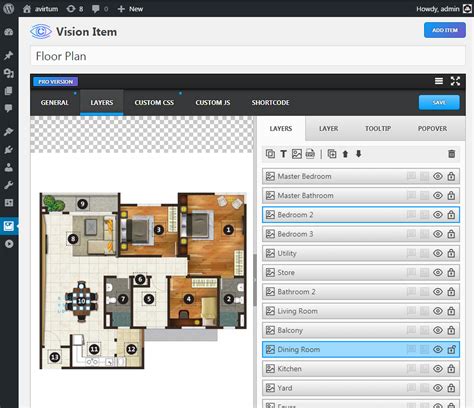Open the POPOVER sub-tab

click(432, 129)
